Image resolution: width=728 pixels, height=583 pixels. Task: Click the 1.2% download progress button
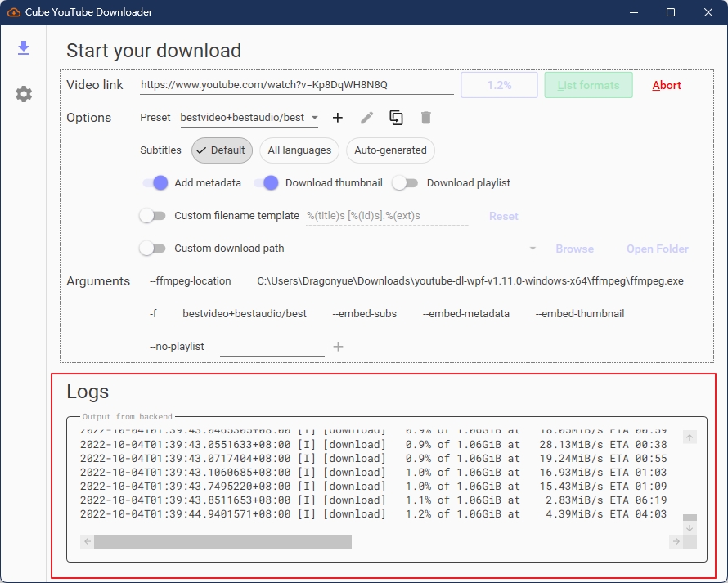pyautogui.click(x=499, y=85)
